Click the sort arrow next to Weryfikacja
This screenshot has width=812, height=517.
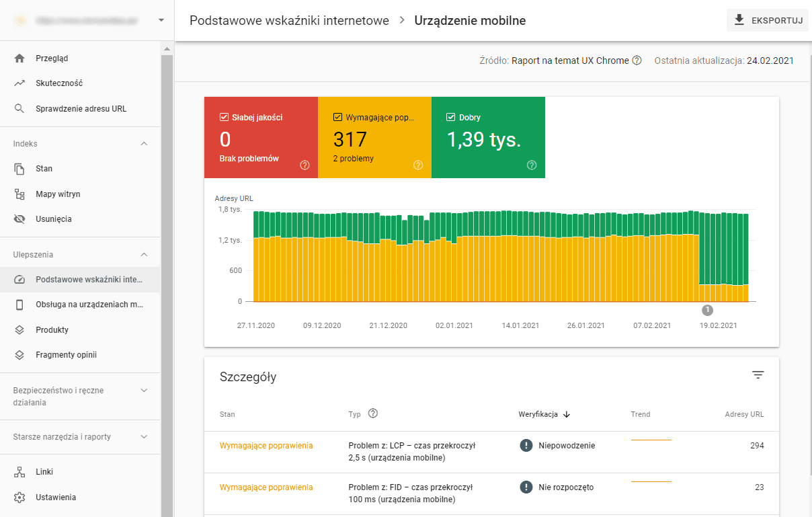567,414
